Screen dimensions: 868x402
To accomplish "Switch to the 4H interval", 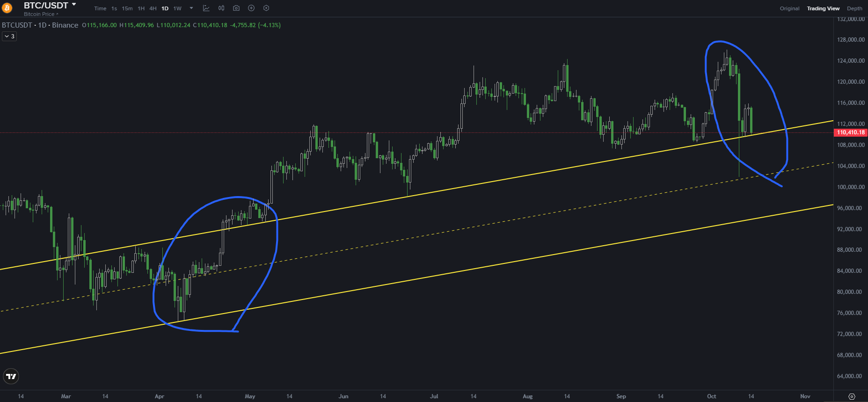I will (153, 8).
